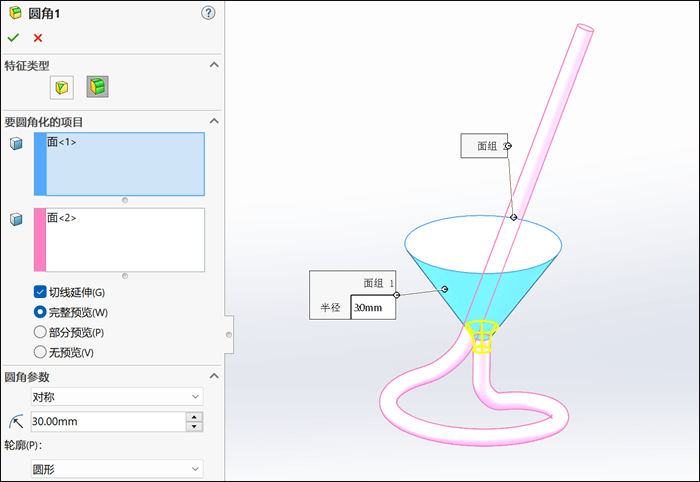Click the 面组 1 callout label
Viewport: 700px width, 482px height.
tap(378, 283)
